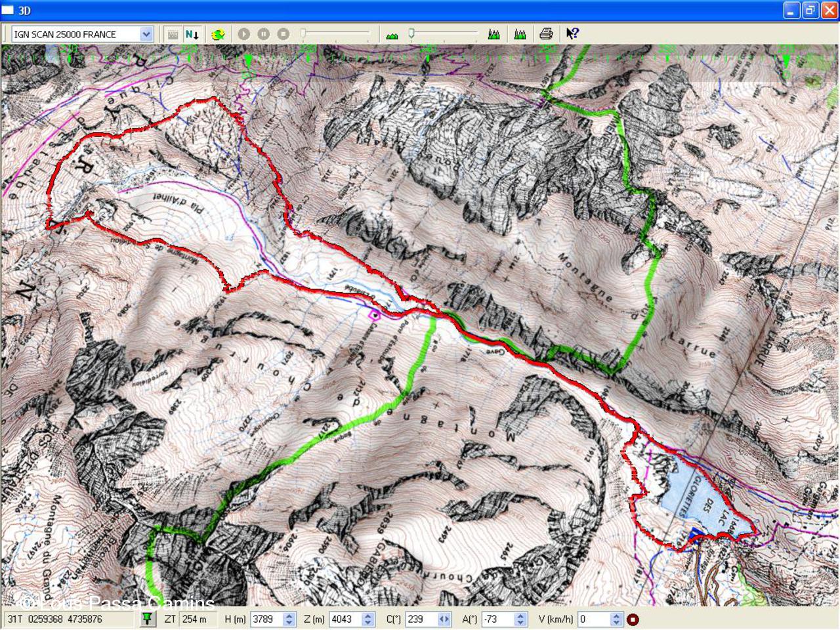
Task: Open the IGN SCAN 25000 FRANCE map dropdown
Action: (x=146, y=34)
